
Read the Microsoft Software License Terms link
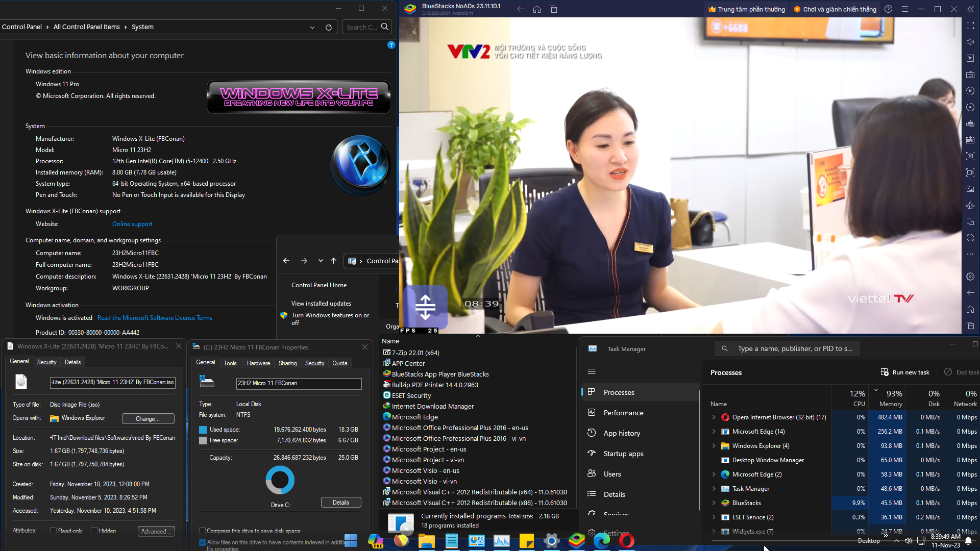point(155,318)
